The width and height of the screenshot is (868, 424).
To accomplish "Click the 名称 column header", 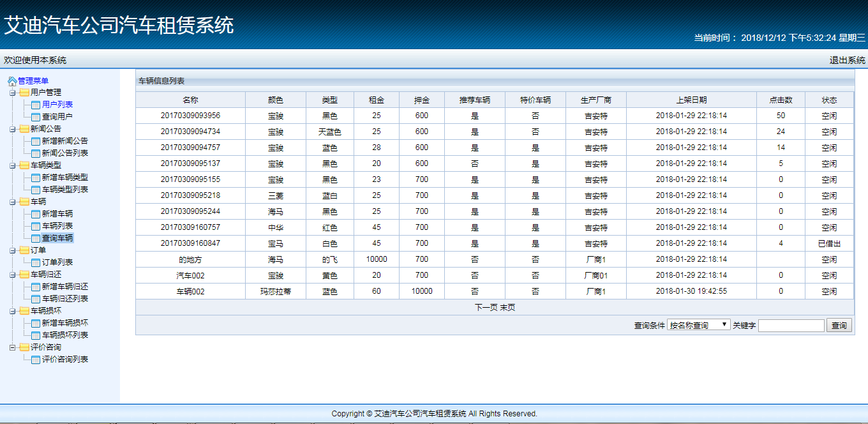I will pos(190,100).
